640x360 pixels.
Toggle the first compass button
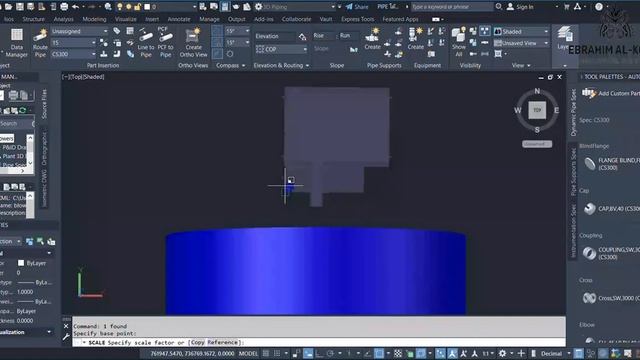[x=218, y=31]
